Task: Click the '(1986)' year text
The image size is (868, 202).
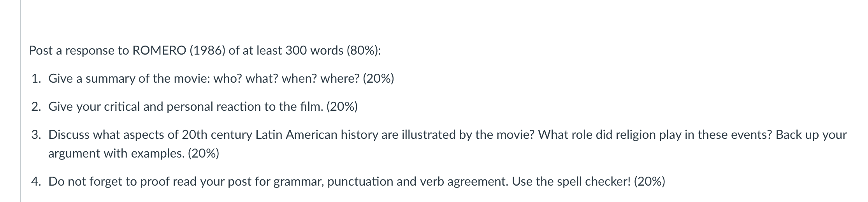Action: pos(207,51)
